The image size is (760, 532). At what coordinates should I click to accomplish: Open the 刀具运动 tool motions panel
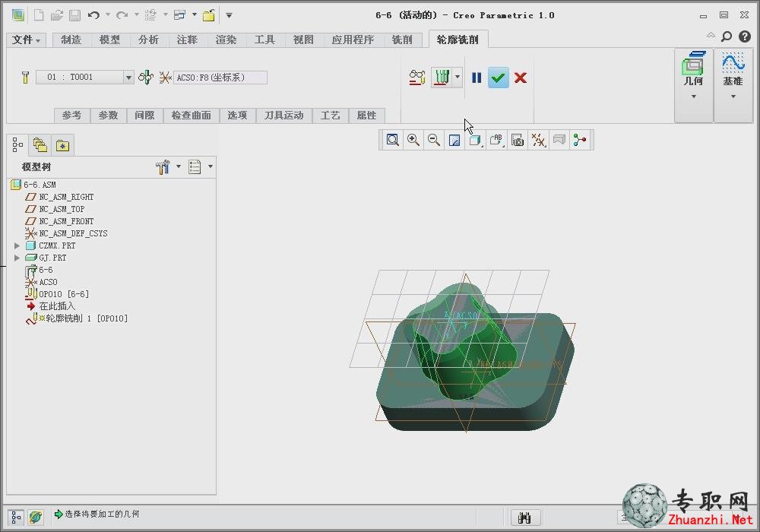click(x=284, y=116)
